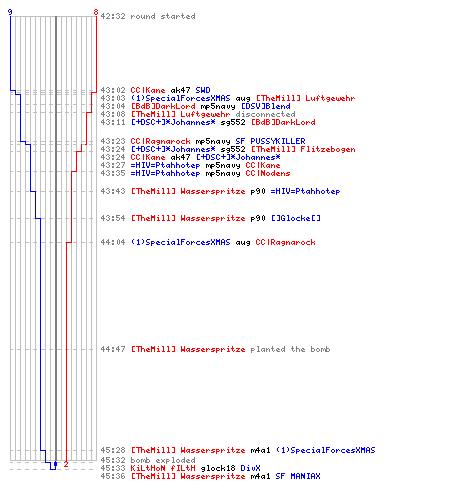This screenshot has width=450, height=500.
Task: Click KiLtHoN fILtH at 45:33
Action: 163,468
